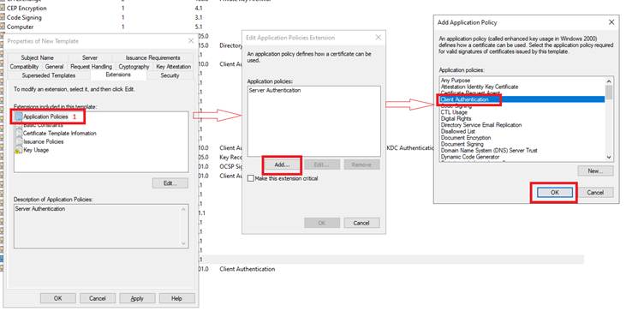Click the Add... button
The image size is (644, 323).
point(282,164)
